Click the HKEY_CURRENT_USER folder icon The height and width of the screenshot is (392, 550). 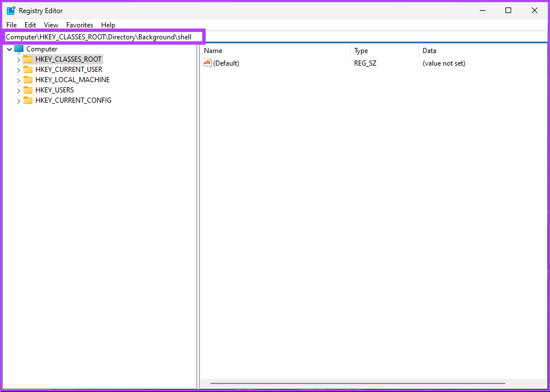(x=28, y=70)
